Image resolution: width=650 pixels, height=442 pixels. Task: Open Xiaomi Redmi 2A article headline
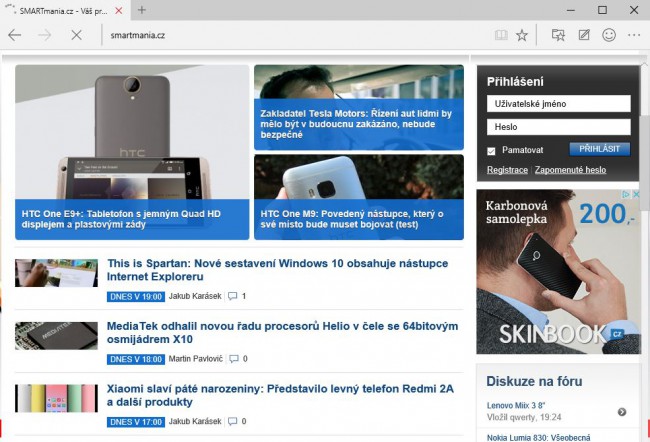coord(280,395)
